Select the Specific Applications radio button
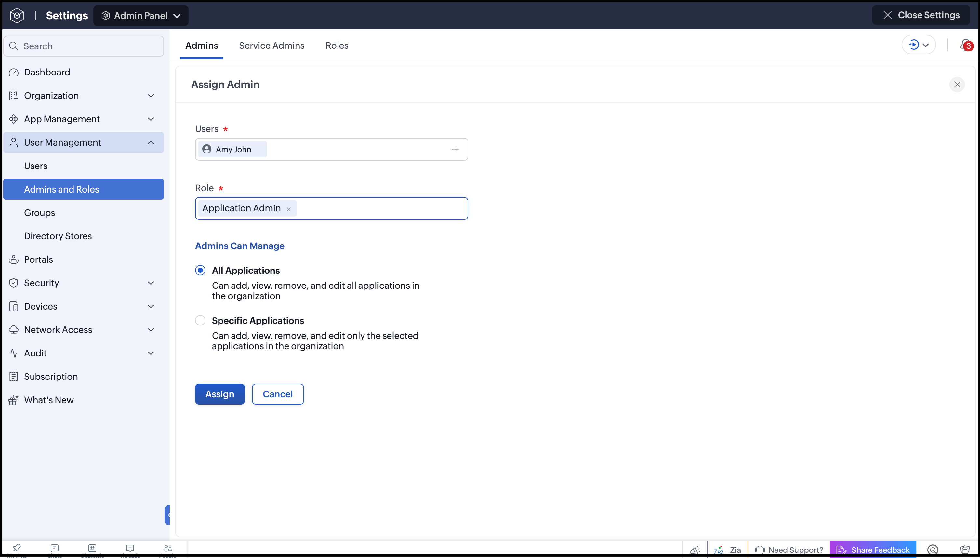Screen dimensions: 980x558 point(200,320)
